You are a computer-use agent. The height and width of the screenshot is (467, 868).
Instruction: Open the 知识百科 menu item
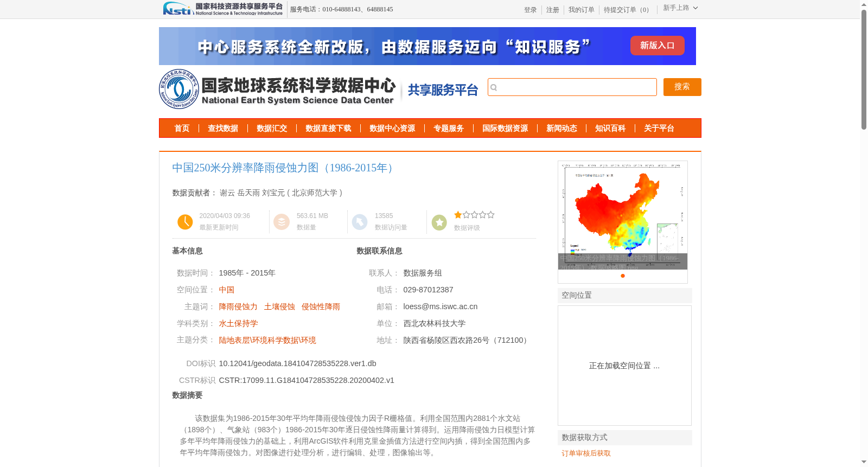coord(610,129)
